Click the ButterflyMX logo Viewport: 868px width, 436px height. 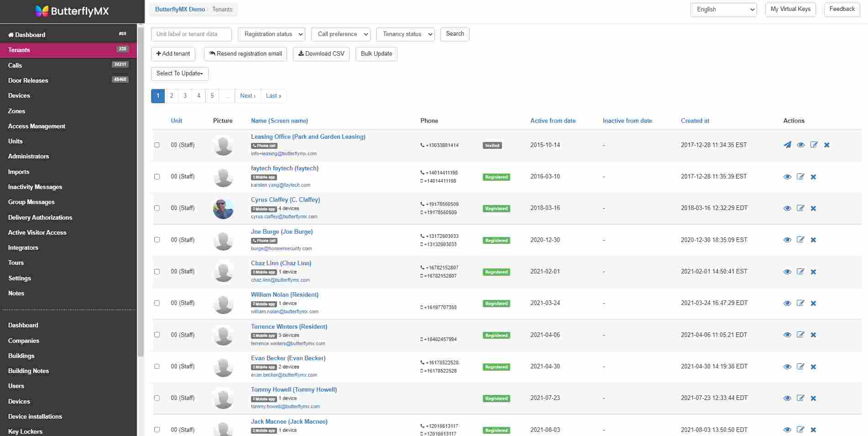point(72,11)
